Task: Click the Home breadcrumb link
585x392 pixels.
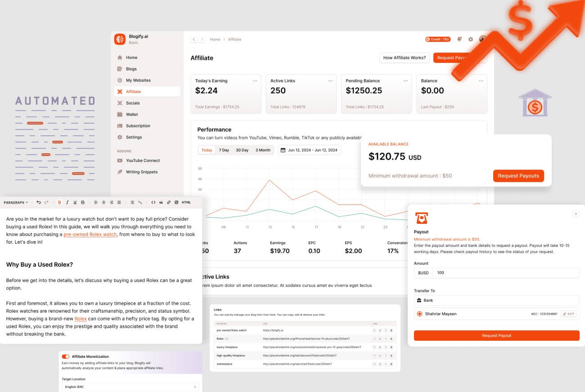Action: tap(215, 40)
